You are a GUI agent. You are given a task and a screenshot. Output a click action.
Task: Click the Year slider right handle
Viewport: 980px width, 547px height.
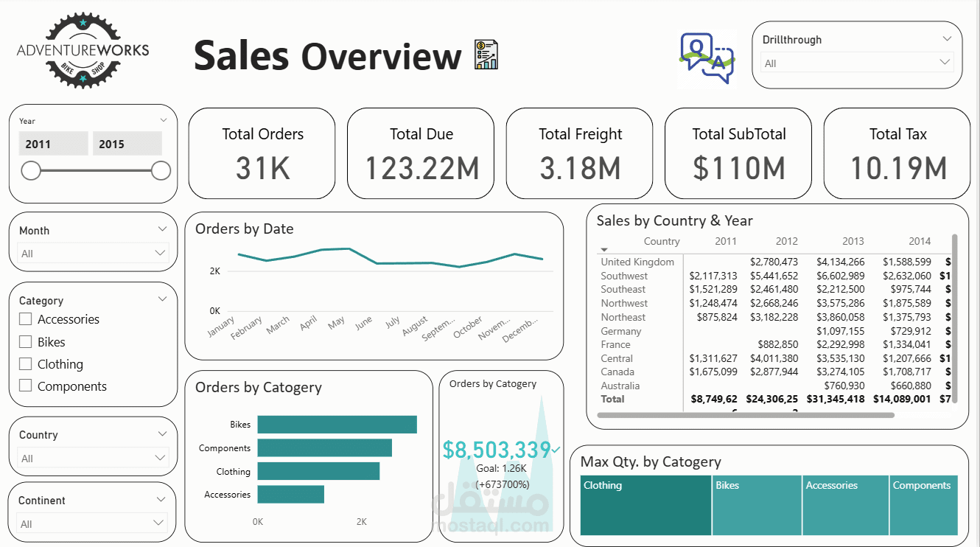click(161, 171)
